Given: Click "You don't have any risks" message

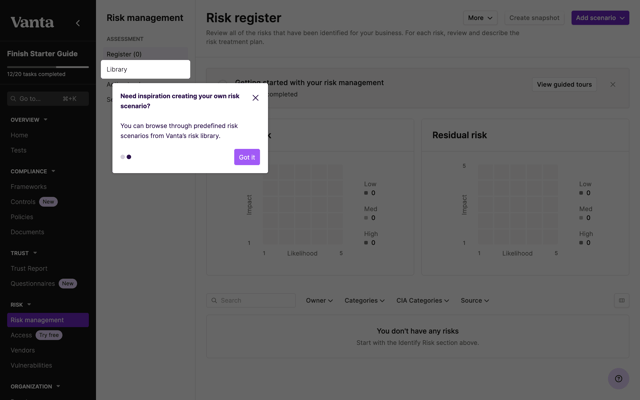Looking at the screenshot, I should (x=418, y=331).
